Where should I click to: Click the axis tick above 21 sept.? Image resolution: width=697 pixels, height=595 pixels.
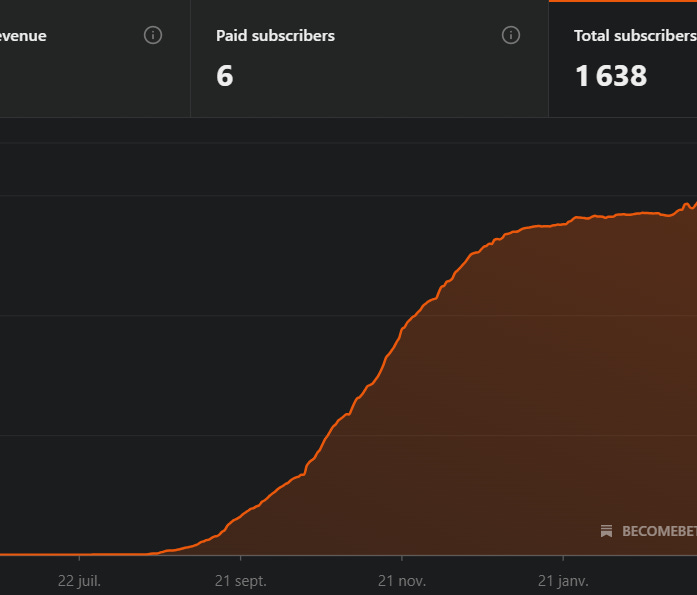pyautogui.click(x=240, y=558)
